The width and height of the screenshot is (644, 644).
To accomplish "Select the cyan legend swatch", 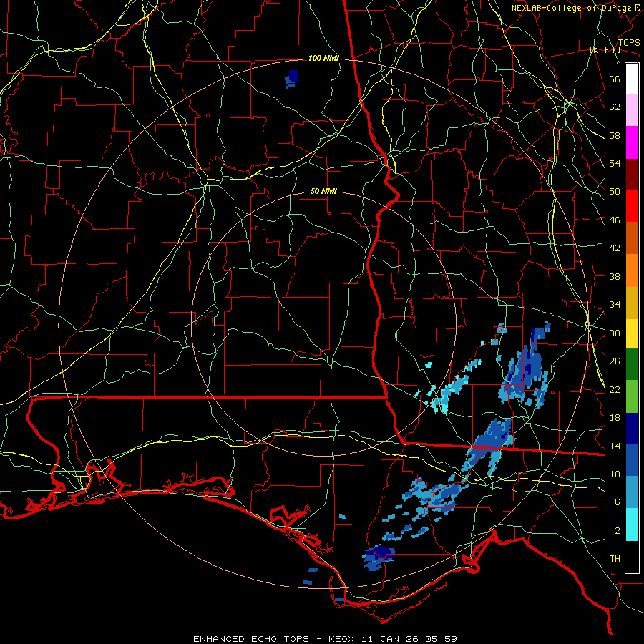I will coord(632,525).
